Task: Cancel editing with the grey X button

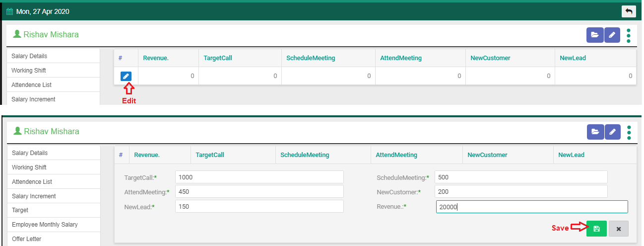Action: (x=618, y=229)
